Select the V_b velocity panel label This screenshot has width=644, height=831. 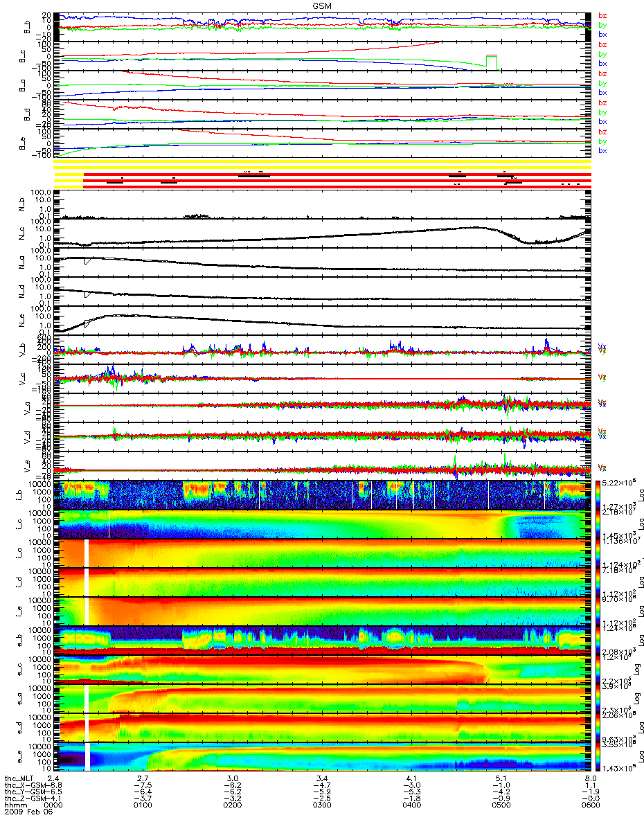pos(22,350)
